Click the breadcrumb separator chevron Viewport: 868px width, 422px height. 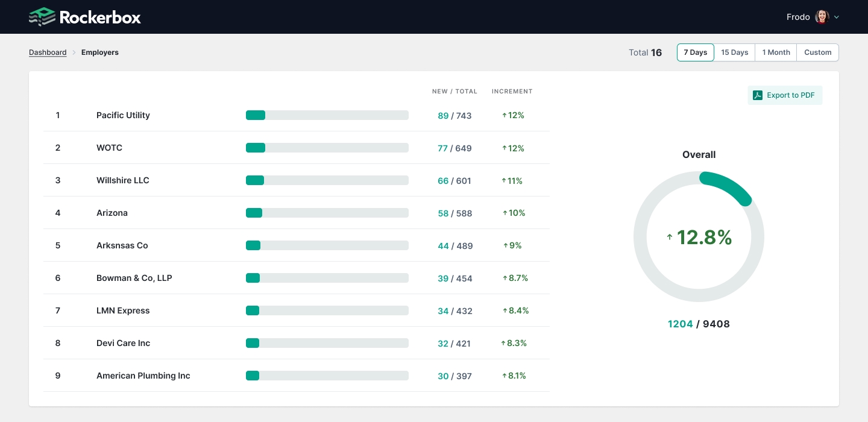(x=74, y=52)
